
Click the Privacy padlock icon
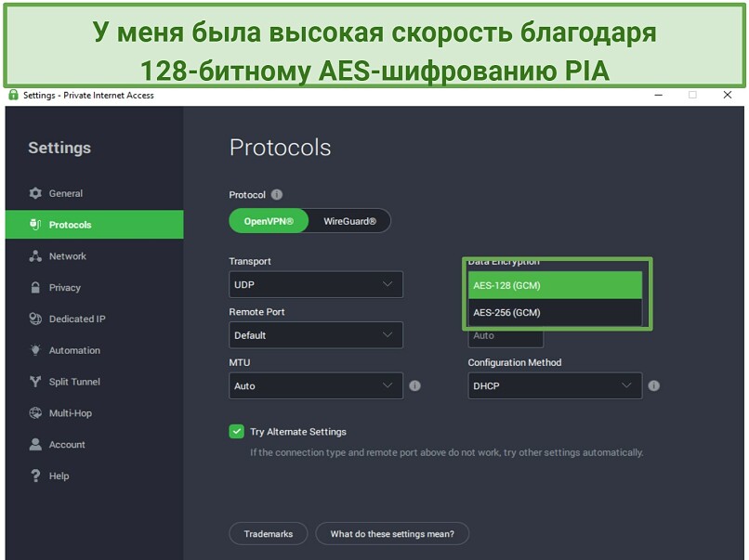[x=35, y=287]
